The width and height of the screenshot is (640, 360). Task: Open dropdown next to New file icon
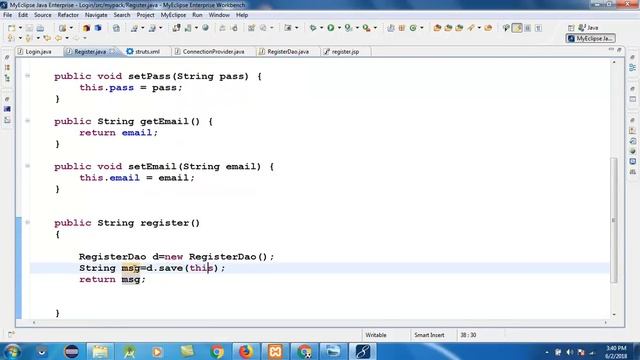(x=20, y=28)
